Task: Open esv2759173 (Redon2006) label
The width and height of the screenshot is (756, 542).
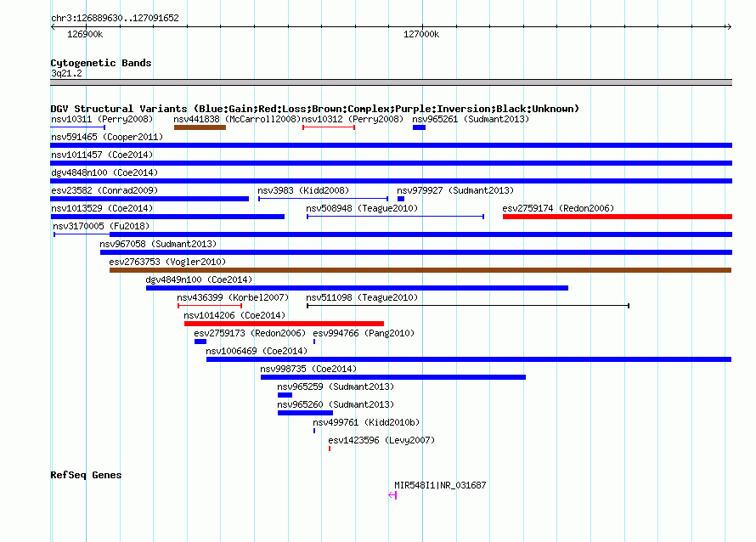Action: (250, 333)
